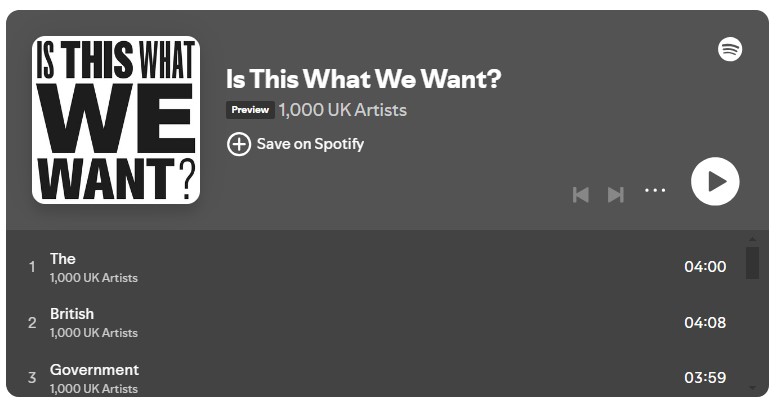
Task: Click the track list scrollbar thumb
Action: (752, 262)
